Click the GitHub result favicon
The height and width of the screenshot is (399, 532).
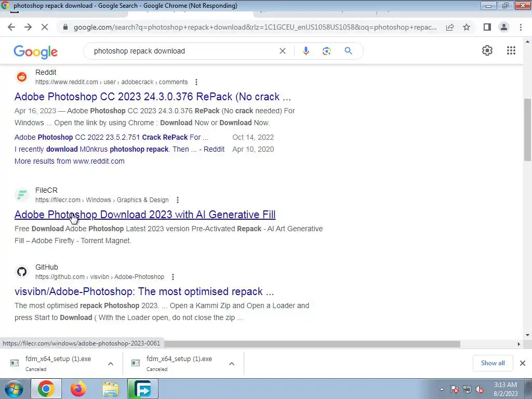(x=22, y=272)
